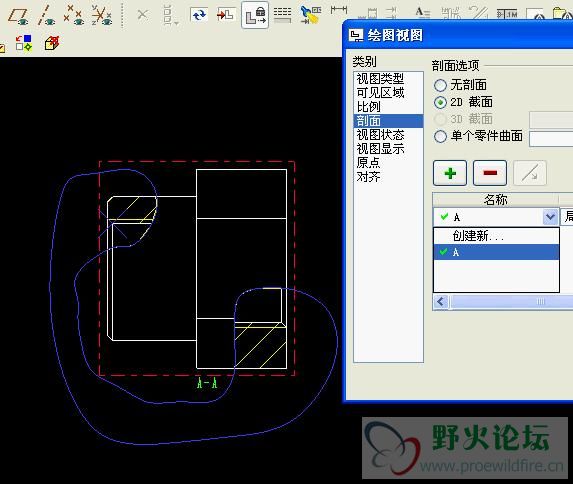The image size is (573, 484).
Task: Click the flashlight highlight tool icon
Action: (x=310, y=15)
